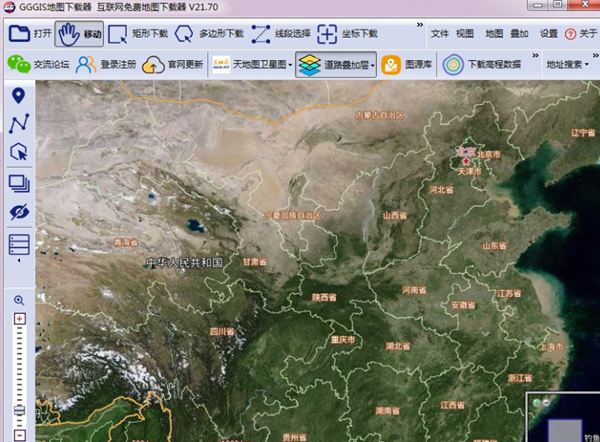Open the 道路叠加层 overlay layer dropdown
The height and width of the screenshot is (442, 600).
coord(336,65)
